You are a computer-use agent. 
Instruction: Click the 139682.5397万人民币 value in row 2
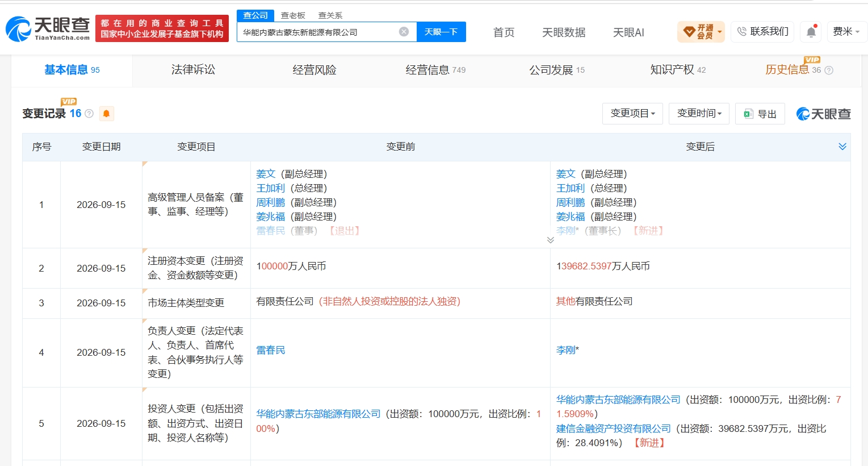pos(603,266)
